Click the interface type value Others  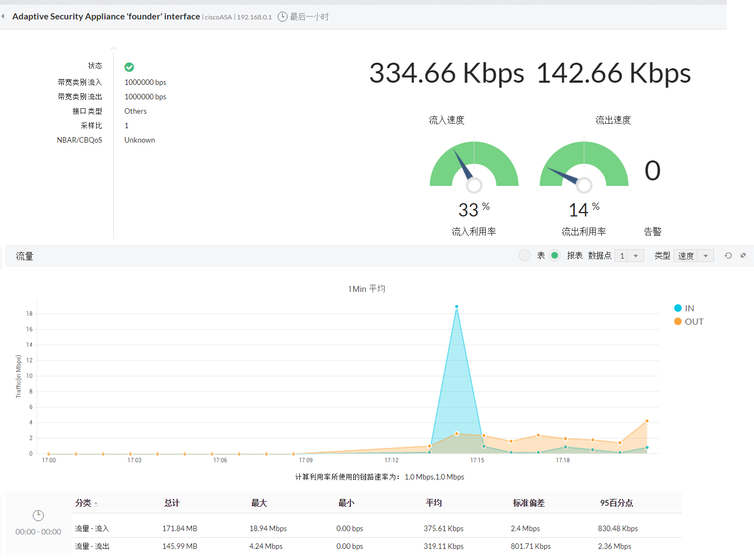pos(135,111)
